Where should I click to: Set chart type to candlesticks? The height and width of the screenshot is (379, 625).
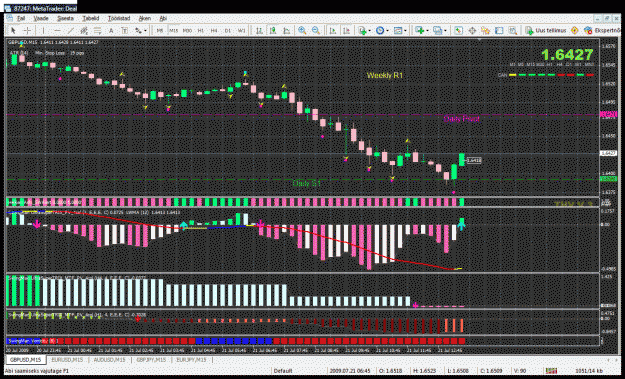tap(273, 30)
